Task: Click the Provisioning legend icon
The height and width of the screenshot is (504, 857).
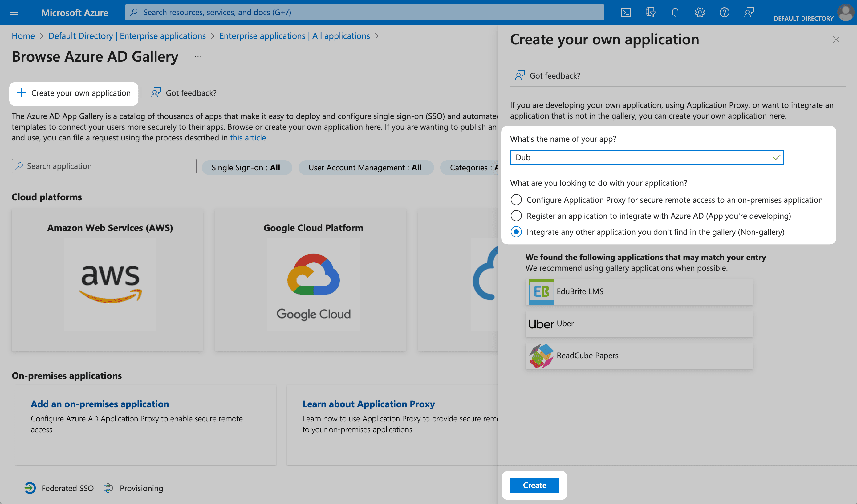Action: 108,488
